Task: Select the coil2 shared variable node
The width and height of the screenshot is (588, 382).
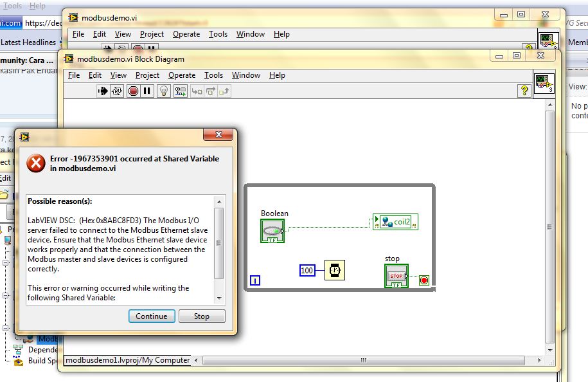Action: [396, 223]
